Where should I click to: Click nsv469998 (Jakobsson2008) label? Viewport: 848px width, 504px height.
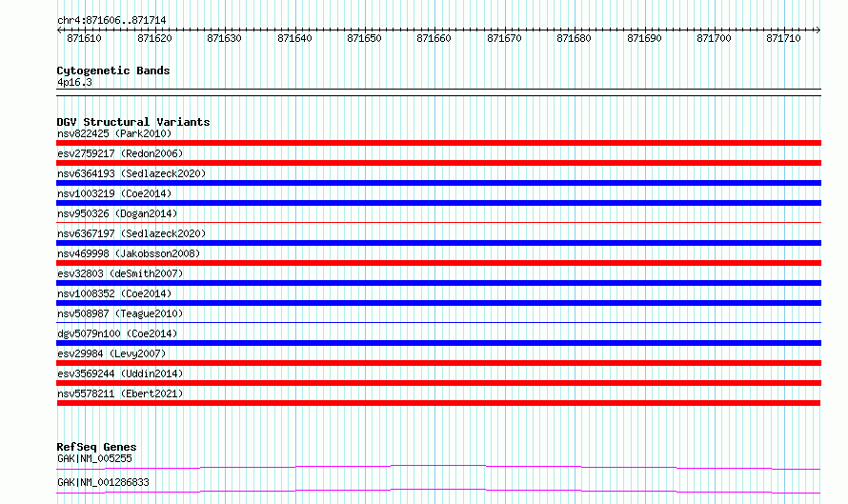click(129, 253)
